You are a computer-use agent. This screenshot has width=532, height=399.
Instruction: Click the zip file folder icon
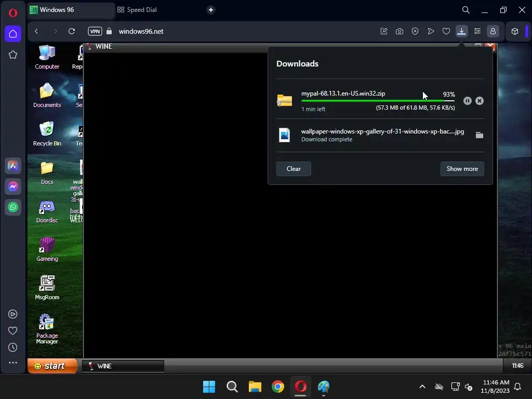click(x=284, y=101)
